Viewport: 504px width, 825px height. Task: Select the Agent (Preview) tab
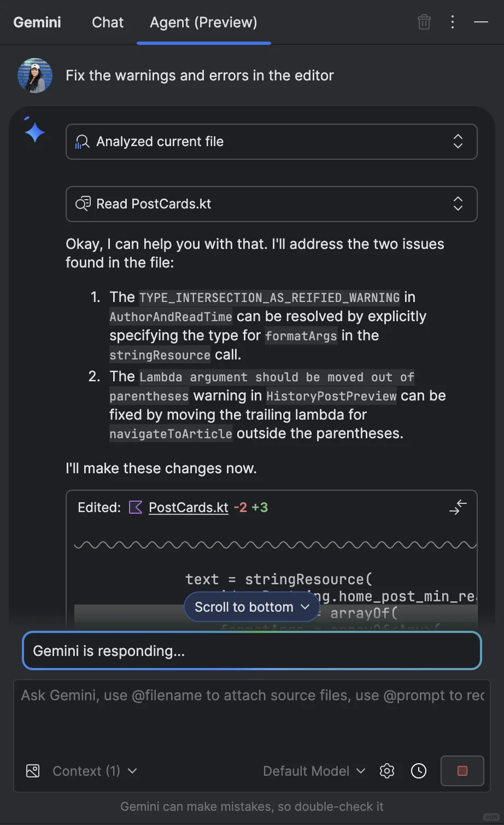203,22
